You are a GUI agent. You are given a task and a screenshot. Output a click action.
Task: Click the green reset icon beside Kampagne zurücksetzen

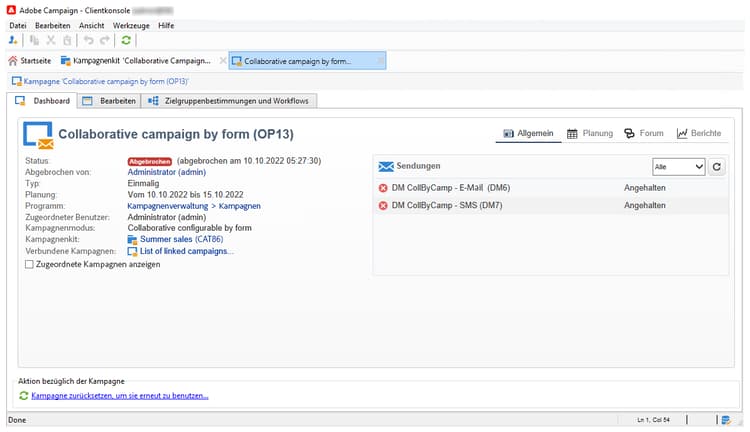(23, 396)
